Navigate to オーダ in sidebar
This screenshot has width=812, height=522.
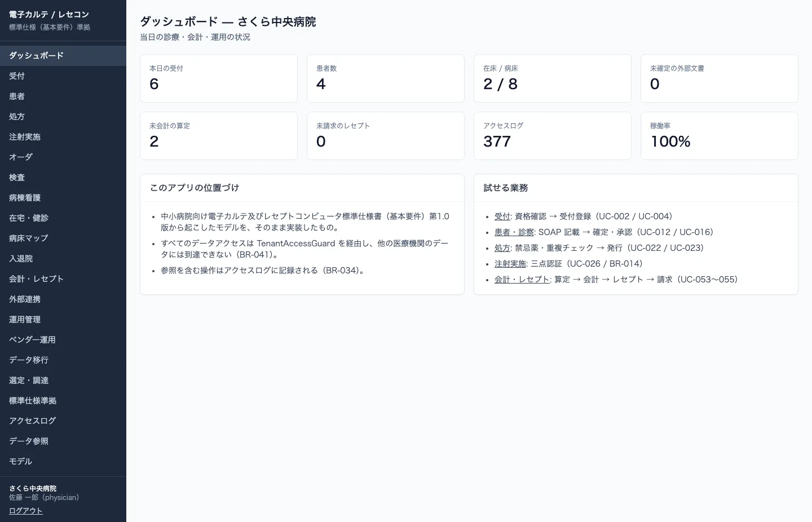point(63,157)
